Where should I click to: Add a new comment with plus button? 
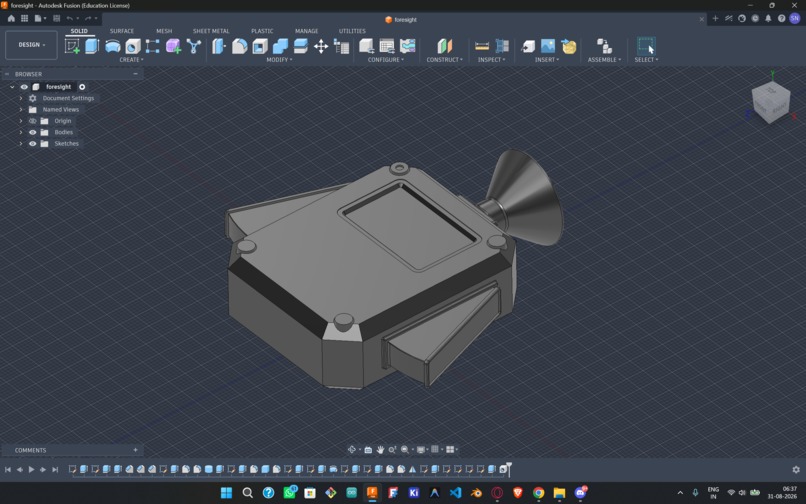click(136, 449)
